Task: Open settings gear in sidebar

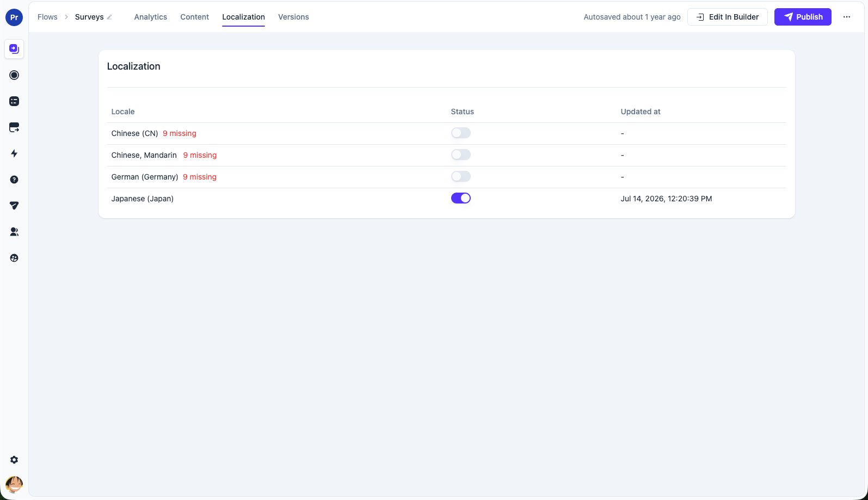Action: tap(14, 460)
